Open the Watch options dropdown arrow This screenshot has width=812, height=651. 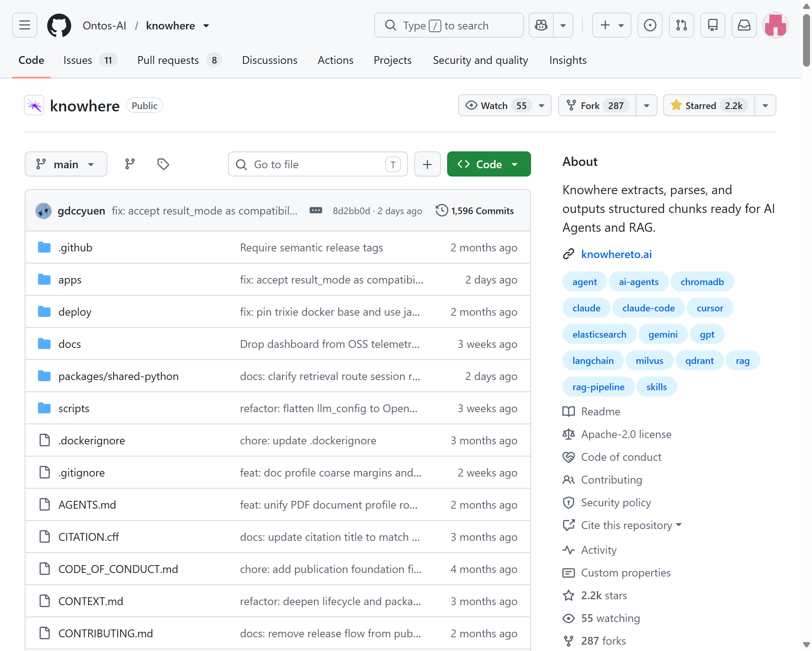(542, 105)
